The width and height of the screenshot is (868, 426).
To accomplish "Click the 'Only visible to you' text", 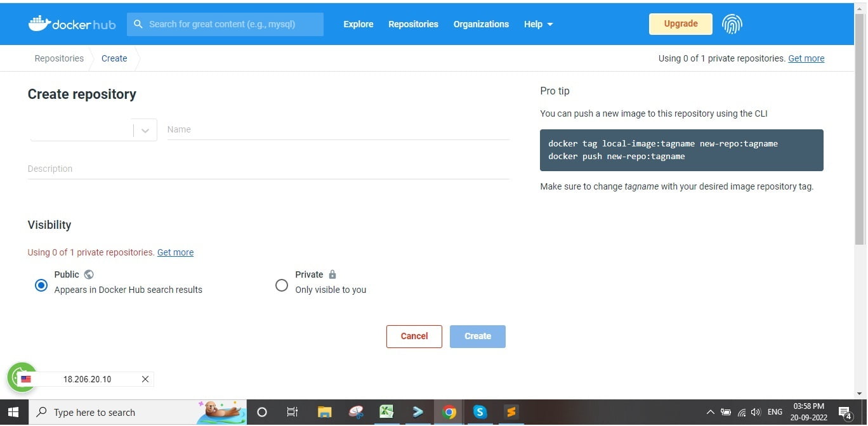I will pos(331,290).
